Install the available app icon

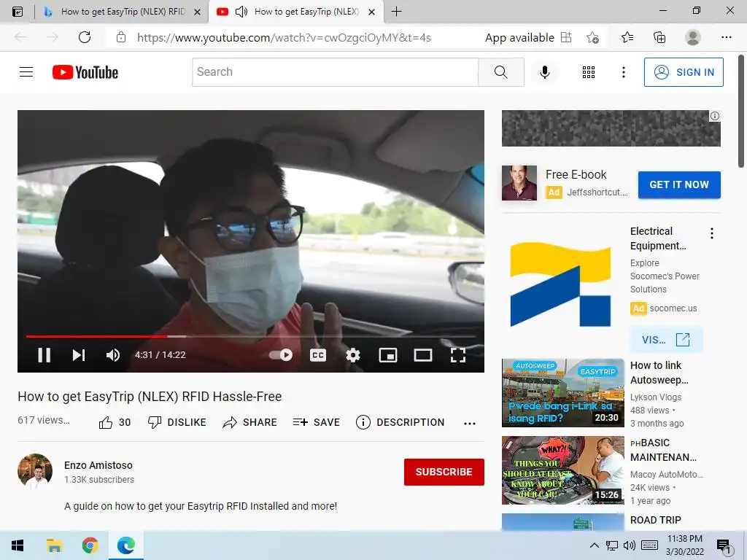click(x=566, y=37)
